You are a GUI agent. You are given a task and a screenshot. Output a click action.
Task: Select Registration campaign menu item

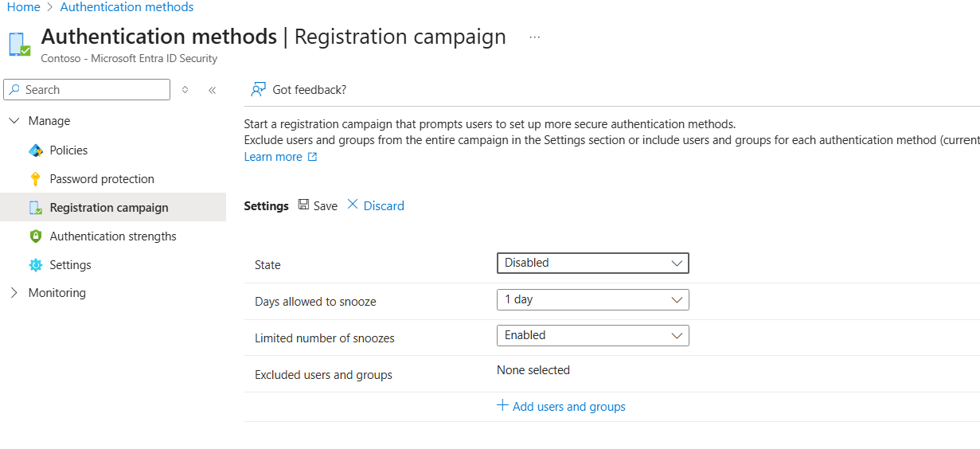pos(109,208)
